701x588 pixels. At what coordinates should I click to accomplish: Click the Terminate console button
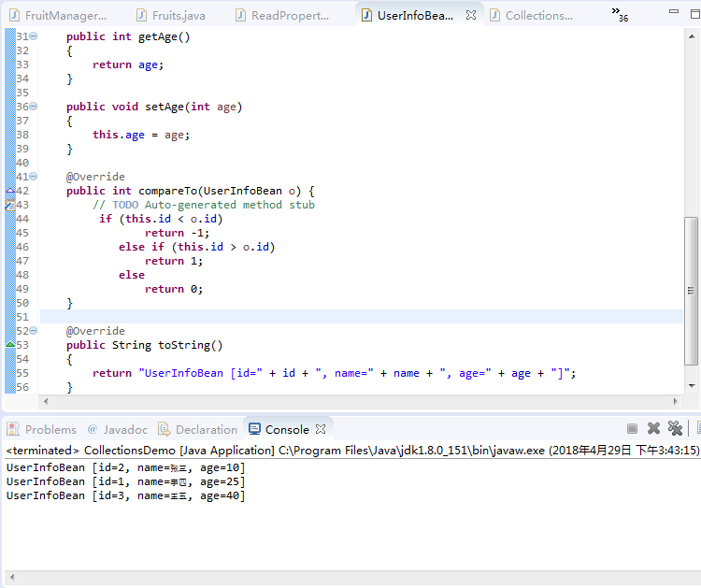632,429
